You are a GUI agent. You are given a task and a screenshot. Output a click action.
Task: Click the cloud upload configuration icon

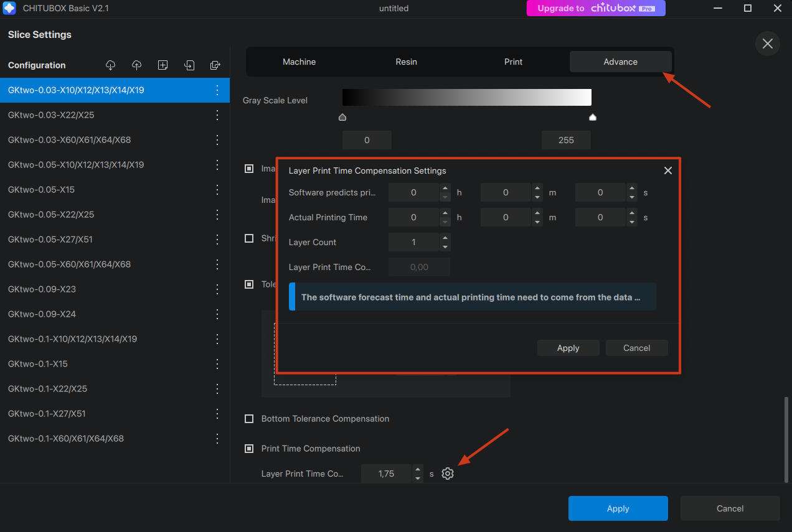coord(137,65)
